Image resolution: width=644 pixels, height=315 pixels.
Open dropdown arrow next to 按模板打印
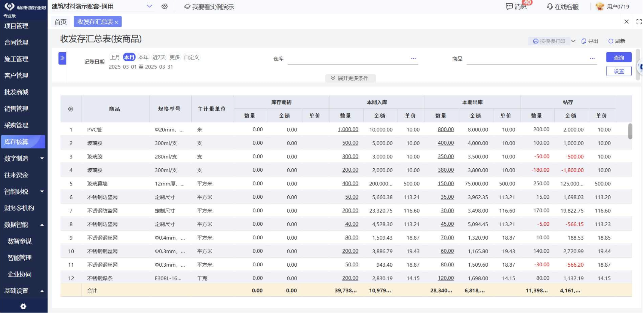point(574,41)
